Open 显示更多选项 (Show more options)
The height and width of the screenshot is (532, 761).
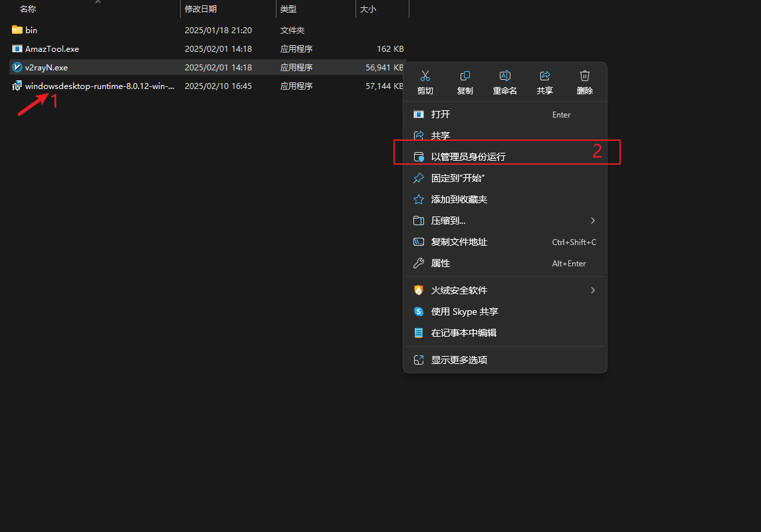(x=459, y=360)
